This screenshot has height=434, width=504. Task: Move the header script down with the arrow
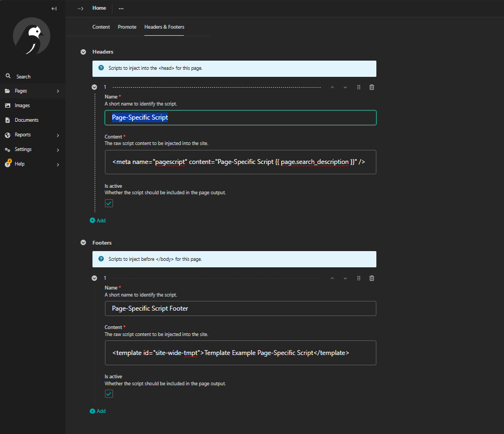tap(345, 87)
